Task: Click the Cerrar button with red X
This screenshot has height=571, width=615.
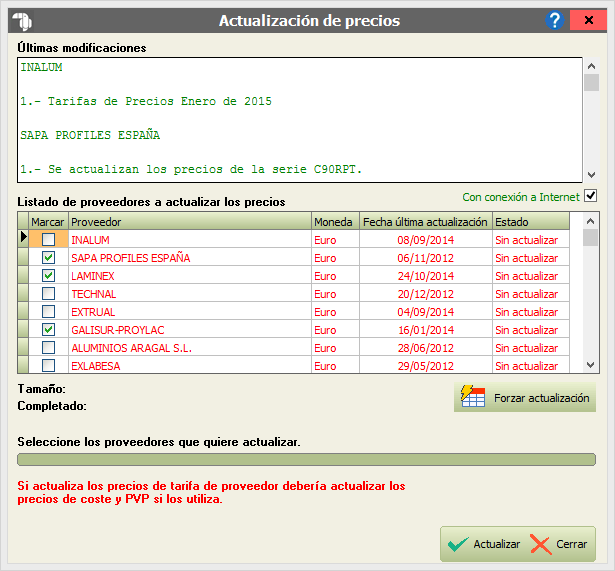Action: pos(559,544)
